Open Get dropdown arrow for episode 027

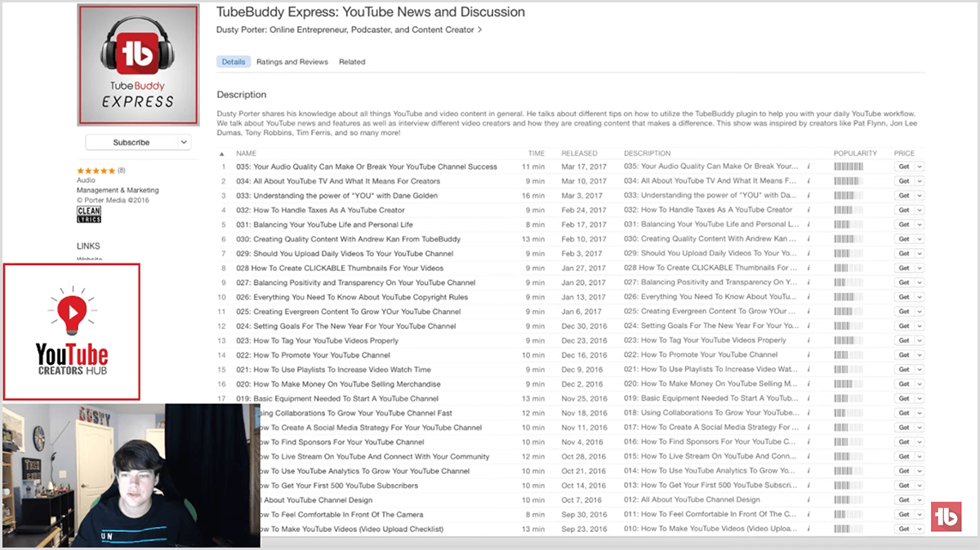[920, 282]
